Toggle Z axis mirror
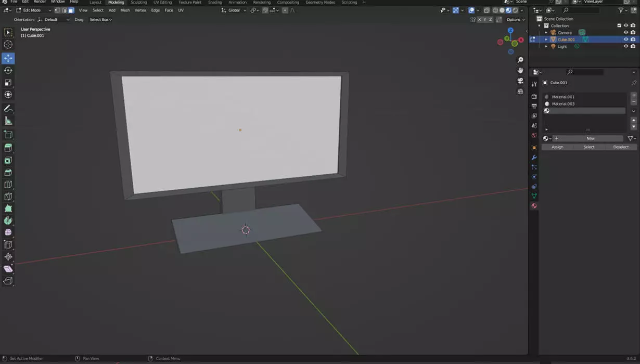The height and width of the screenshot is (364, 640). coord(490,20)
